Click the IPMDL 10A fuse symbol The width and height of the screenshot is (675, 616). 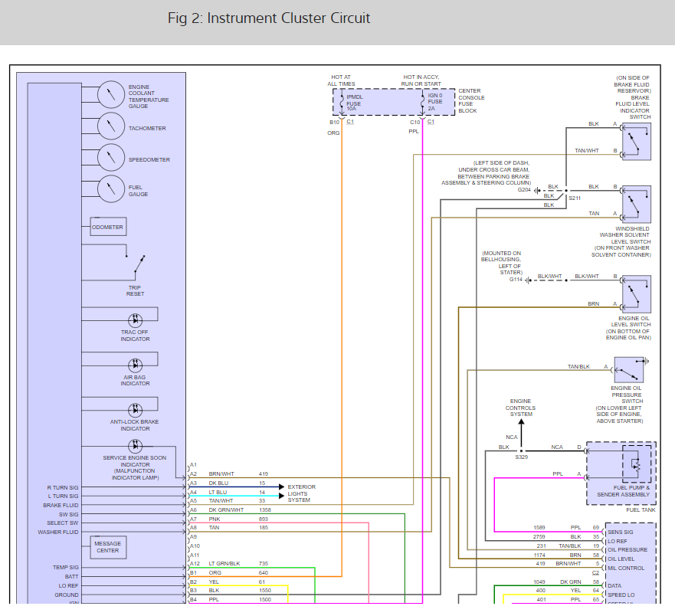point(342,103)
